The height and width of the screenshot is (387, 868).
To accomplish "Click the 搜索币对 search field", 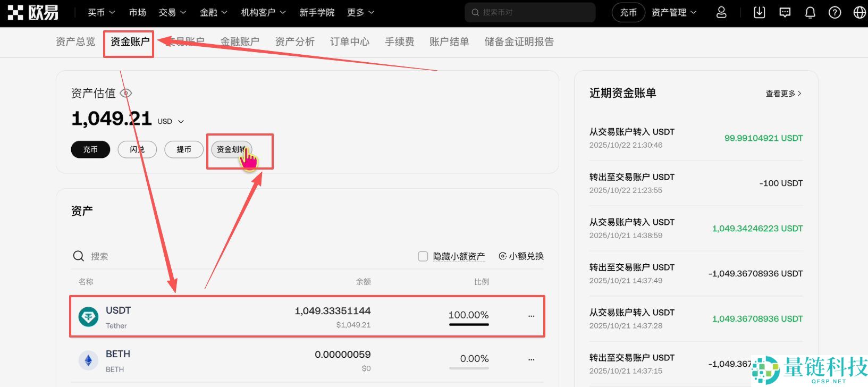I will [530, 12].
